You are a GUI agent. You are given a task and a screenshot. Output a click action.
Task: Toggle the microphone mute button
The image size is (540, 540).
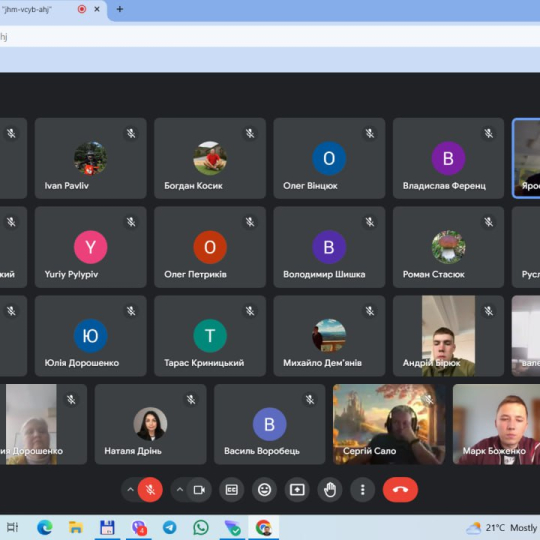[150, 489]
